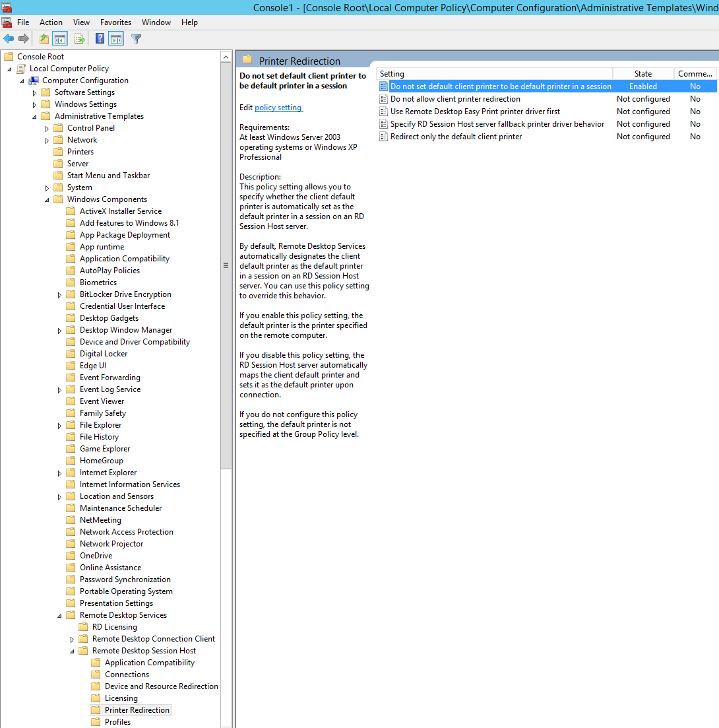719x728 pixels.
Task: Expand Remote Desktop Connection Client node
Action: click(72, 640)
